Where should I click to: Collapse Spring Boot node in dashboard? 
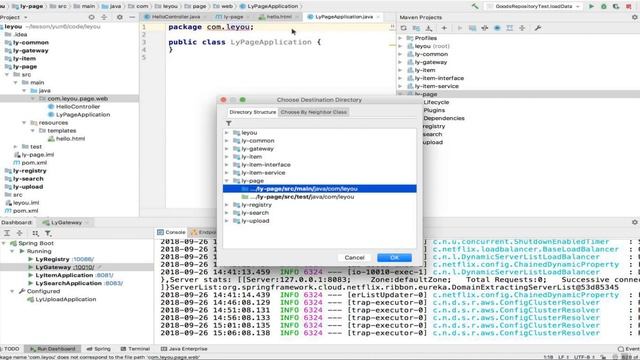click(4, 243)
